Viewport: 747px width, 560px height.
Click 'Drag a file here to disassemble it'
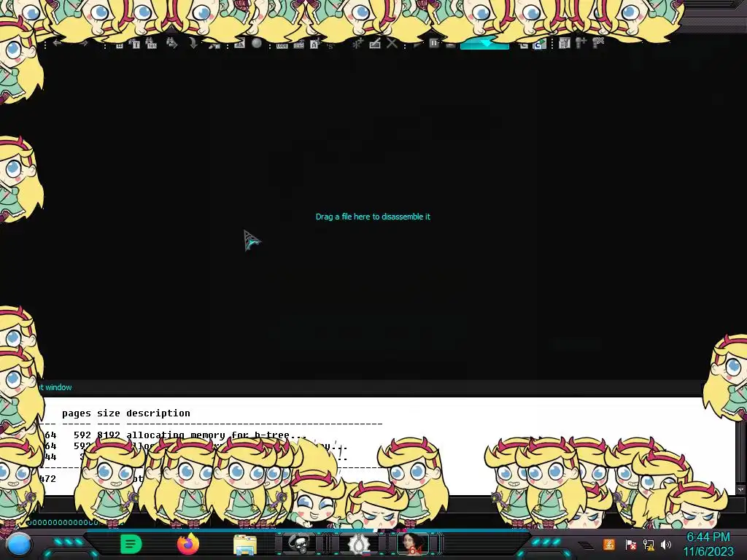[373, 217]
